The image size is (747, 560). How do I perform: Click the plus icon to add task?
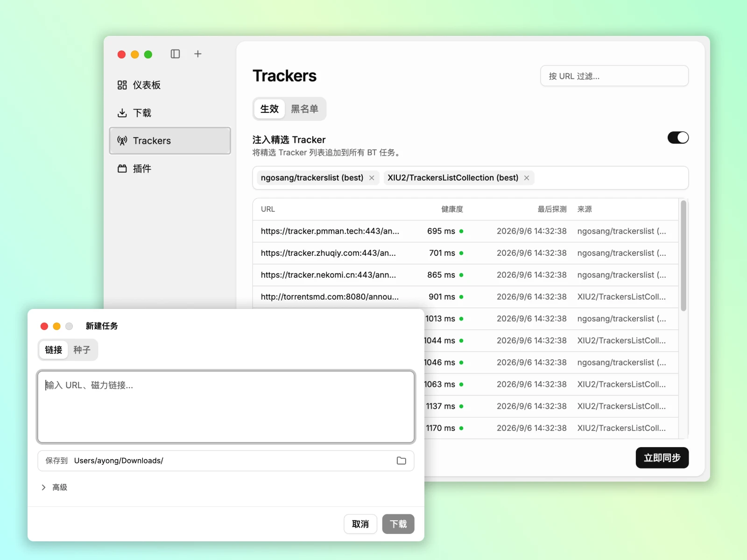[x=198, y=54]
